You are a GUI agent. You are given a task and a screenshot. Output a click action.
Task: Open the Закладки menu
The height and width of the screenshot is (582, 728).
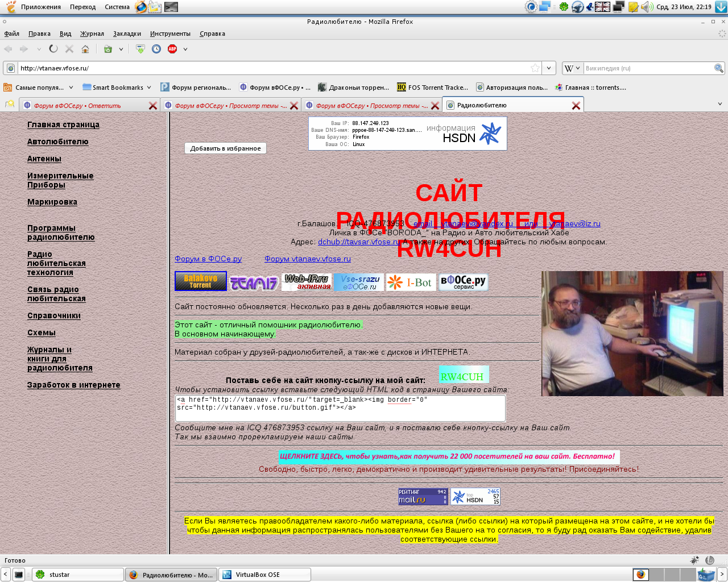coord(127,34)
